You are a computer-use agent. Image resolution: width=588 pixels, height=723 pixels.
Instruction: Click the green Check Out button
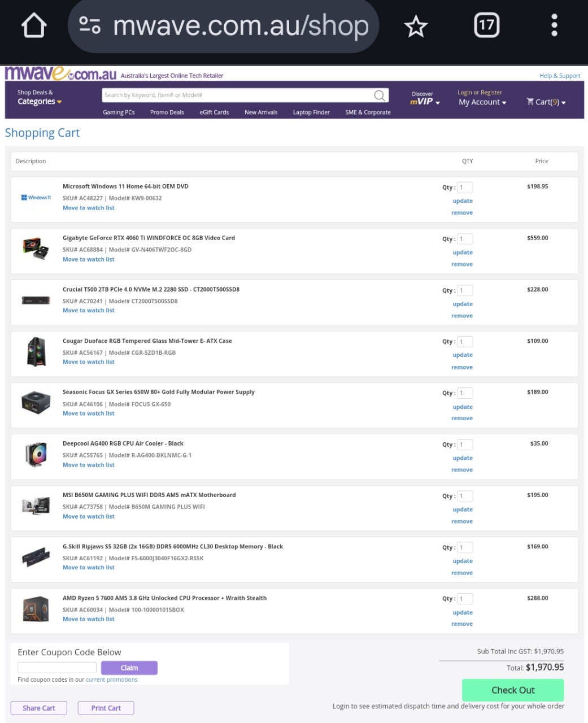tap(513, 690)
